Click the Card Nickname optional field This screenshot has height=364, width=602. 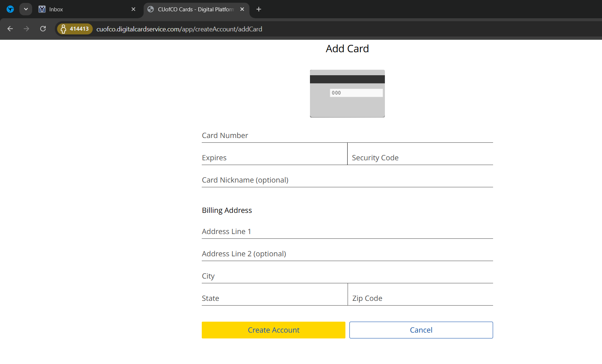[347, 180]
